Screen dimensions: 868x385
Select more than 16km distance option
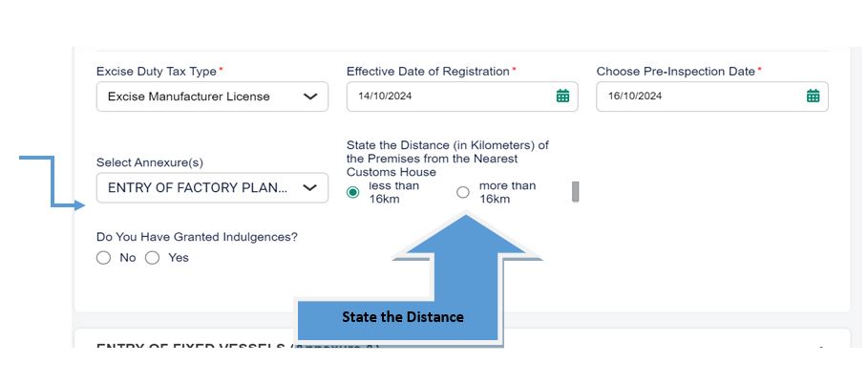pyautogui.click(x=463, y=192)
